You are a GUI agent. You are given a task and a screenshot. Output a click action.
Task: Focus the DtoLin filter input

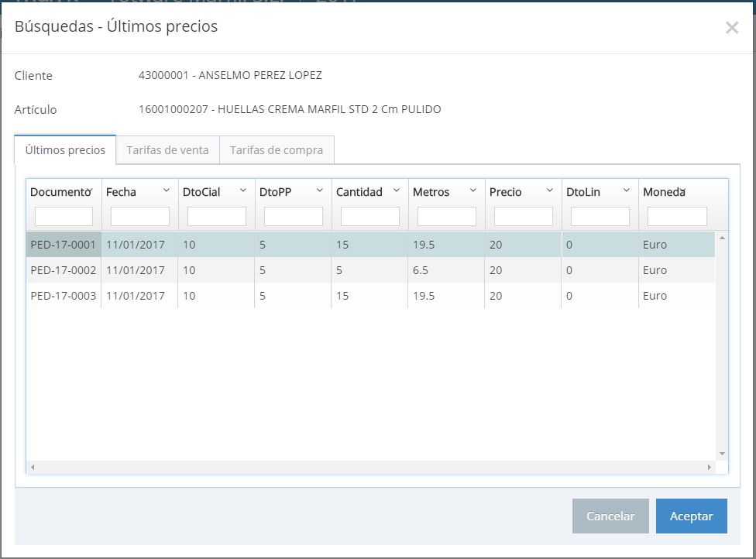point(600,216)
